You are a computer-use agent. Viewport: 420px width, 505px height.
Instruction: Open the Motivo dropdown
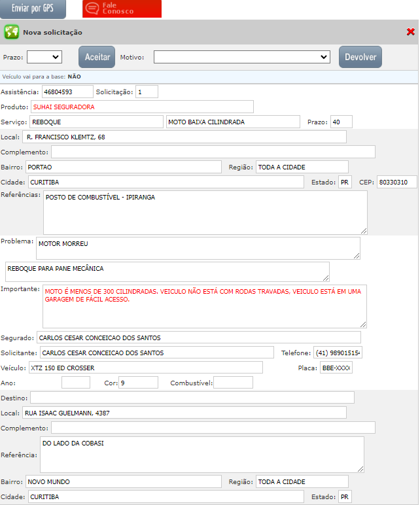pyautogui.click(x=242, y=57)
